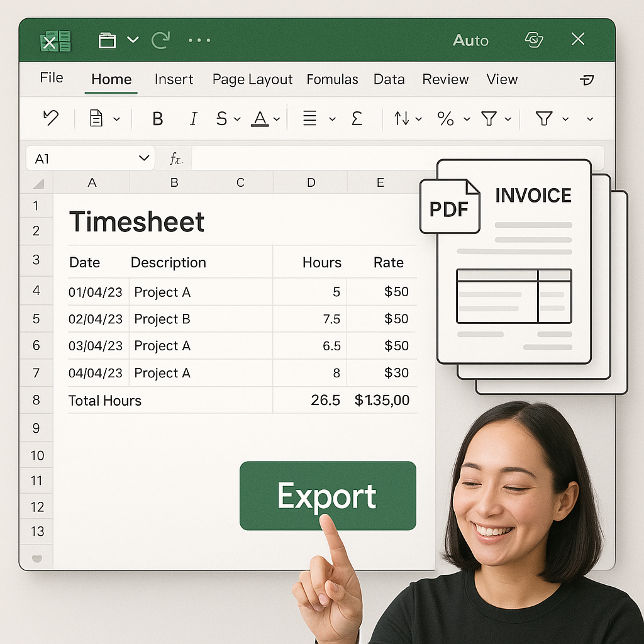This screenshot has height=644, width=644.
Task: Expand the last toolbar overflow chevron
Action: [590, 119]
